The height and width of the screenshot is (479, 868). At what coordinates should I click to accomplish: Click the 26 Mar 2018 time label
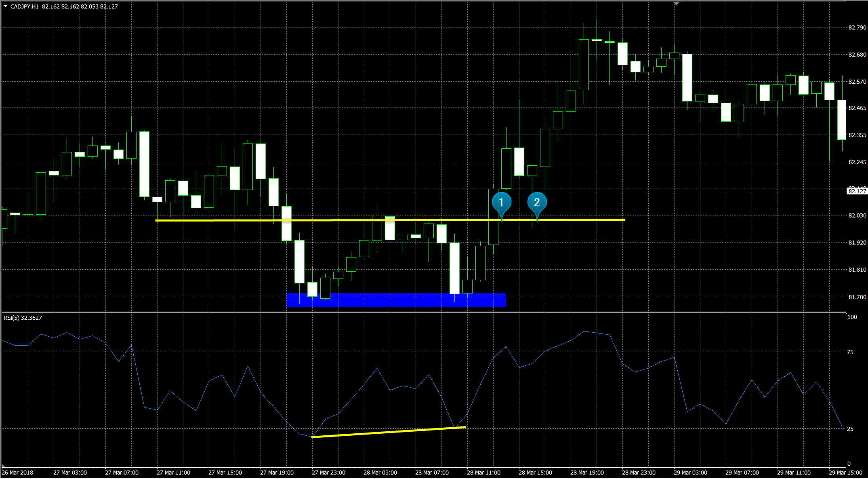pos(18,473)
